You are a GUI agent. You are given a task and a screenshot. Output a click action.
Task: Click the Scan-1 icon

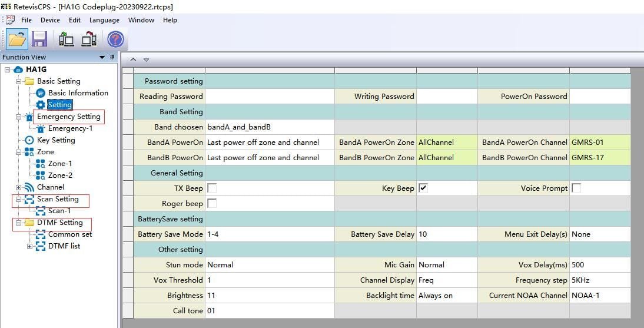click(40, 211)
